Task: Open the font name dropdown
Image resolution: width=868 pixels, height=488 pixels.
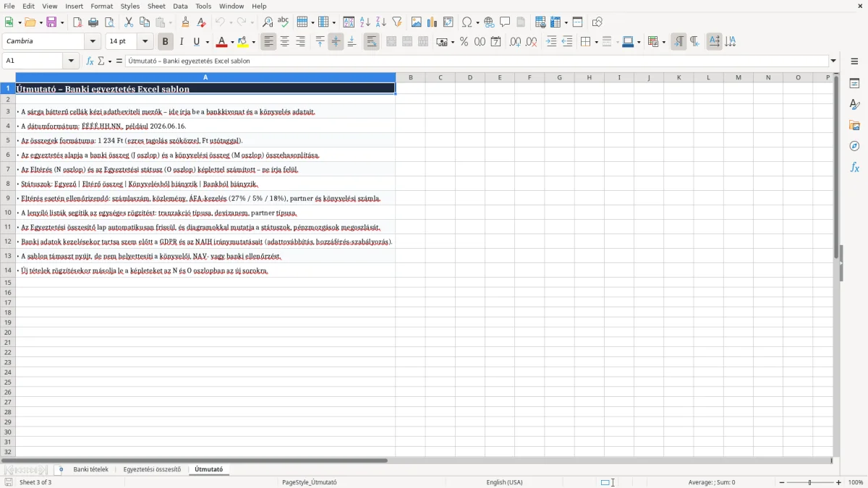Action: click(93, 42)
